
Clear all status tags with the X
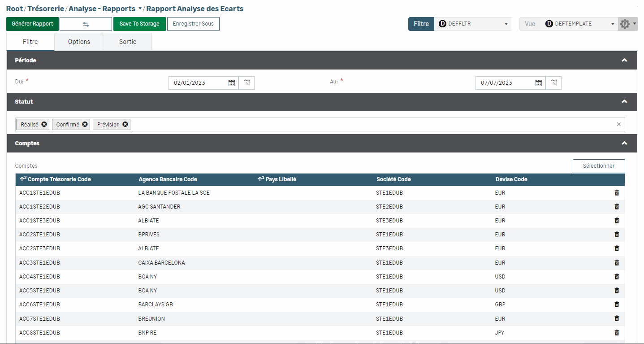tap(619, 125)
